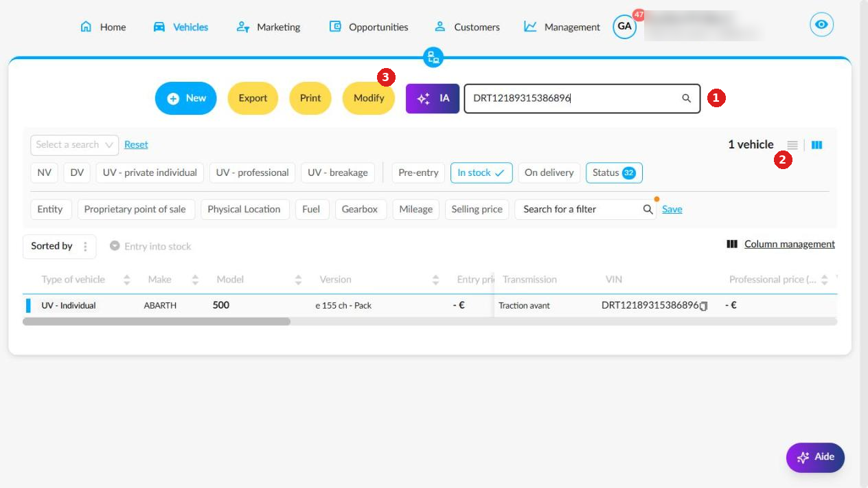Toggle the NV filter chip
Image resolution: width=868 pixels, height=488 pixels.
pos(45,173)
